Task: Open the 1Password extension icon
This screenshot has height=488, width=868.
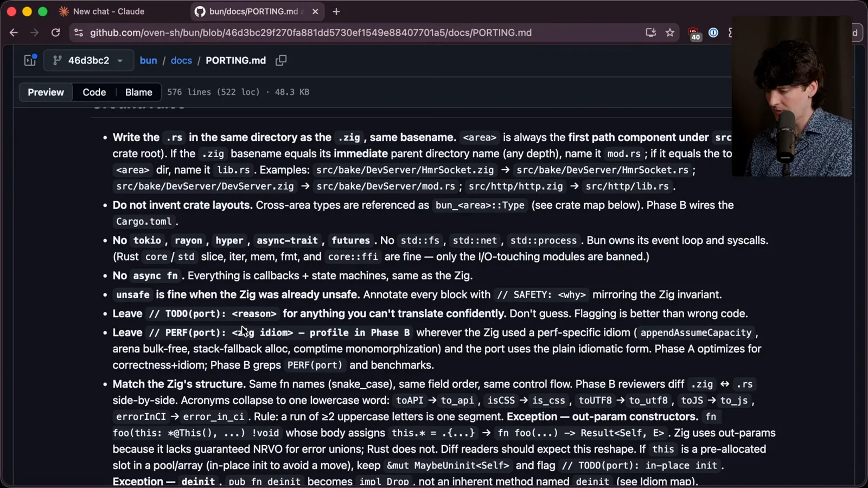Action: [713, 33]
